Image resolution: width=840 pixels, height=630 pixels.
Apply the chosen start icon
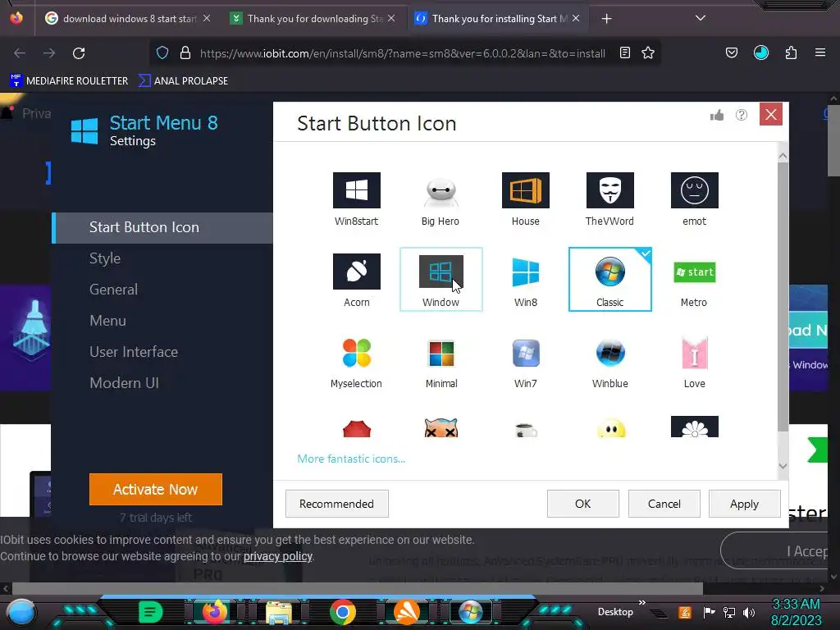coord(744,504)
